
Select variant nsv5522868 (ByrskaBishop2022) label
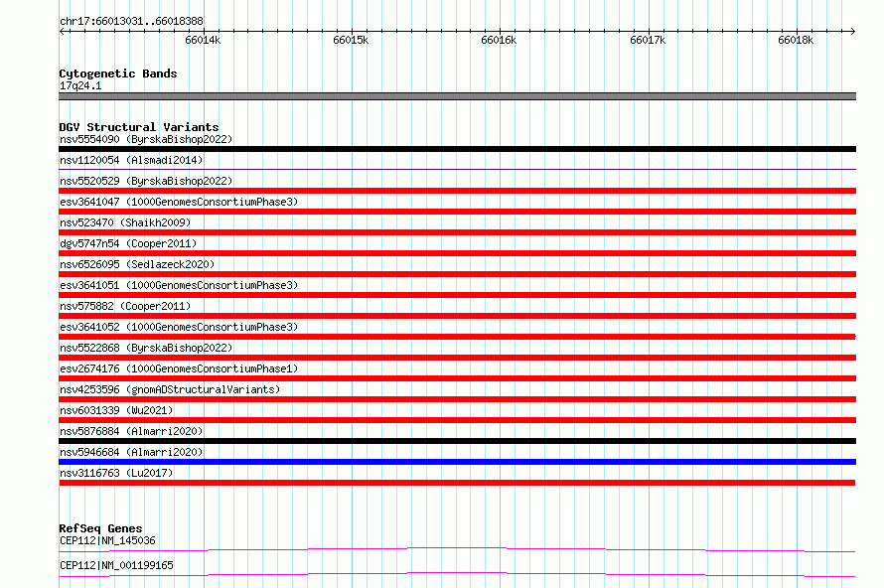pos(146,348)
